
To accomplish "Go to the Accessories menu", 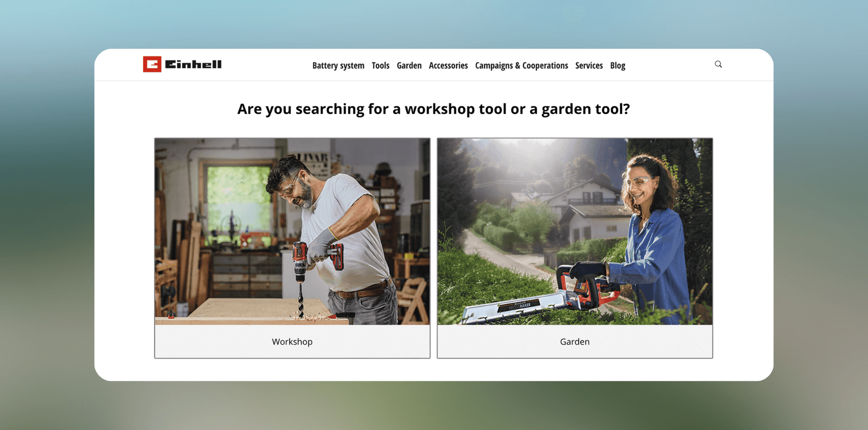I will 448,65.
